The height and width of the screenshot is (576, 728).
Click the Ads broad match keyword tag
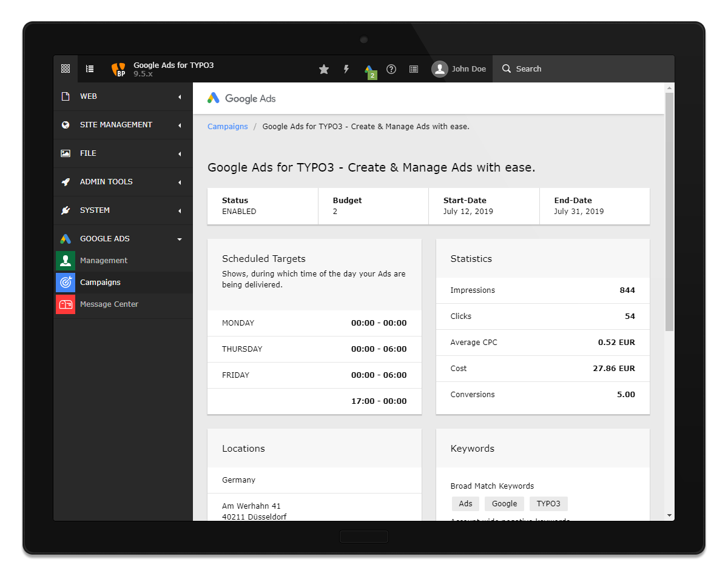click(x=466, y=504)
